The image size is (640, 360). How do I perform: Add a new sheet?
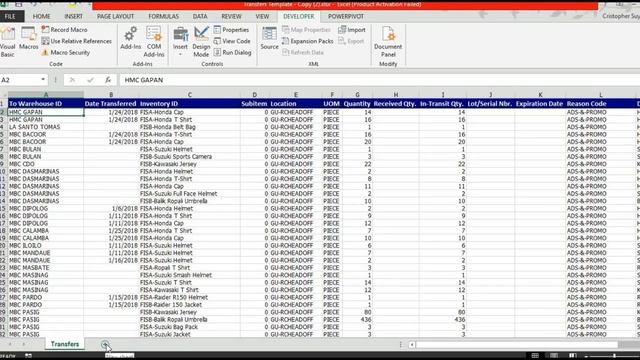point(105,344)
